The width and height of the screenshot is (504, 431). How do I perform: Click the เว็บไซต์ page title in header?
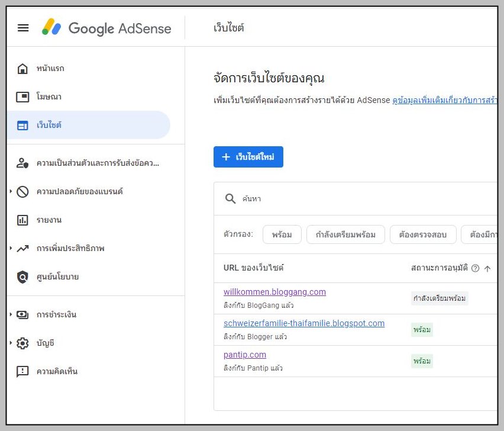point(228,28)
